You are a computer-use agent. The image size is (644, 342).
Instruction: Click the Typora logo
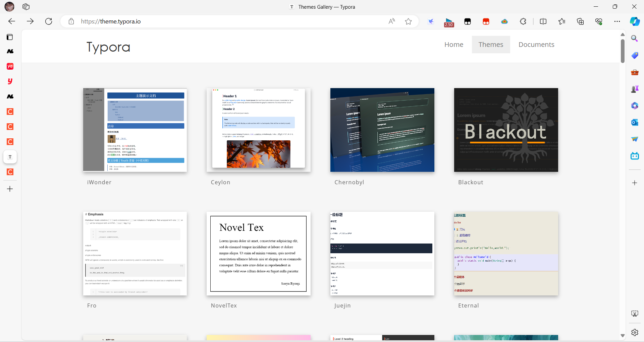coord(108,47)
